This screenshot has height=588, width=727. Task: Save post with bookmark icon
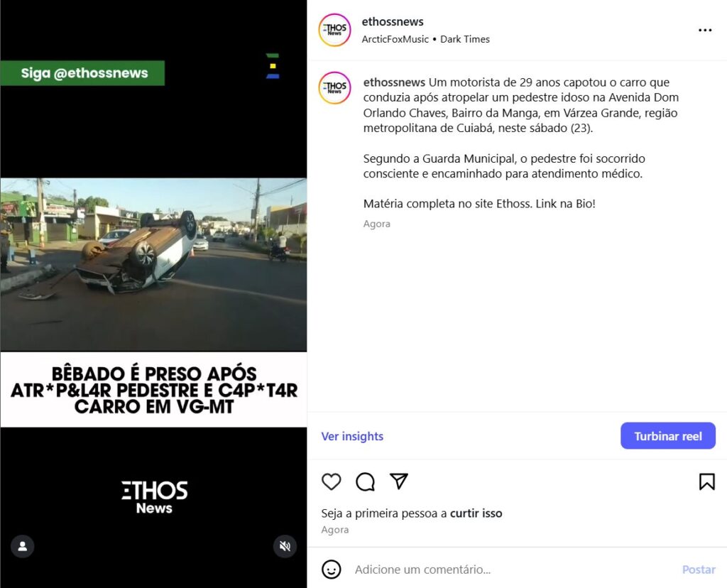[706, 481]
